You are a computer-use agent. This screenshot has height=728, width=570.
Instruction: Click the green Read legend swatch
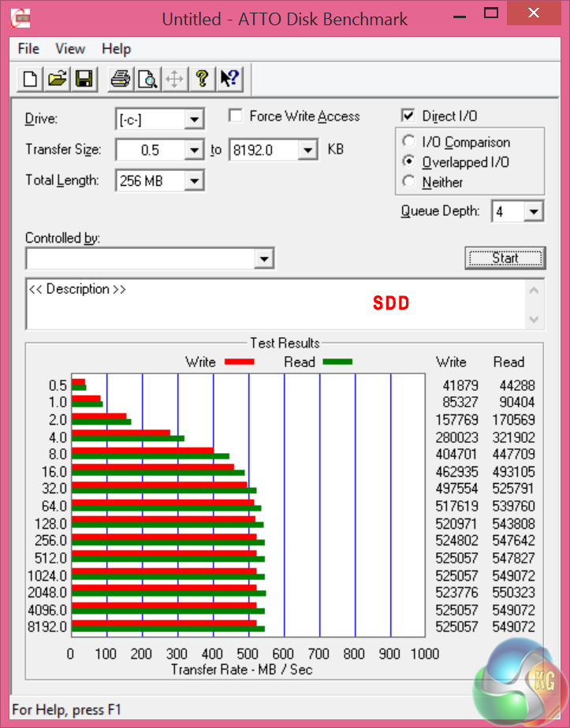(x=337, y=362)
